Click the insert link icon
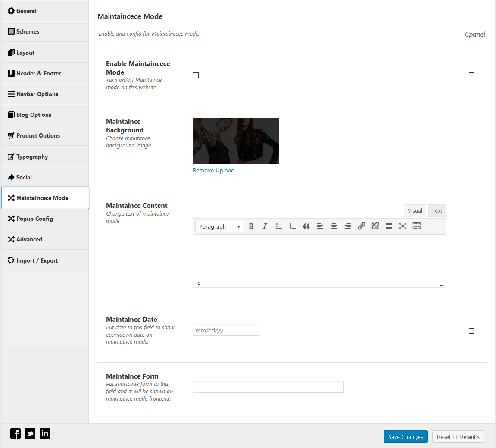The width and height of the screenshot is (496, 448). tap(361, 226)
